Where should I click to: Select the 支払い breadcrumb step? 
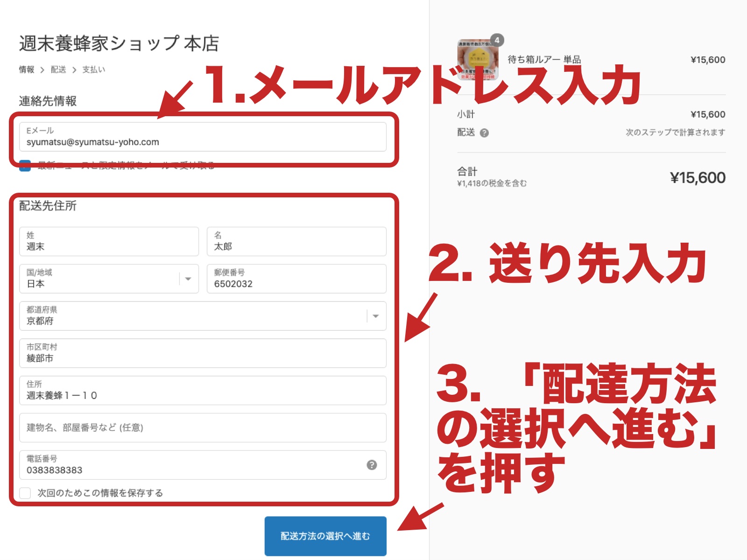(x=93, y=70)
